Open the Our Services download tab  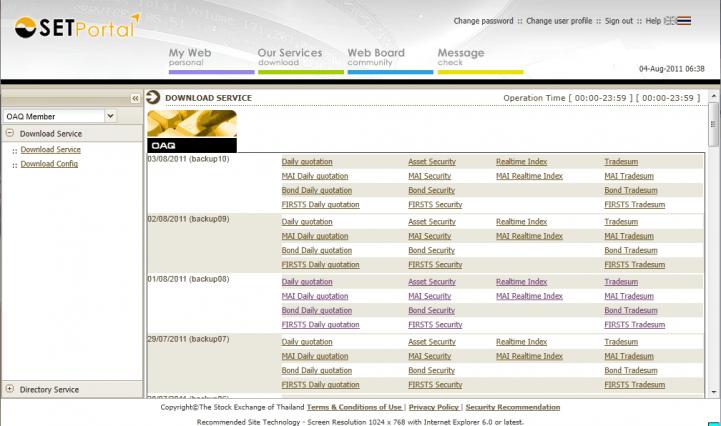coord(289,58)
